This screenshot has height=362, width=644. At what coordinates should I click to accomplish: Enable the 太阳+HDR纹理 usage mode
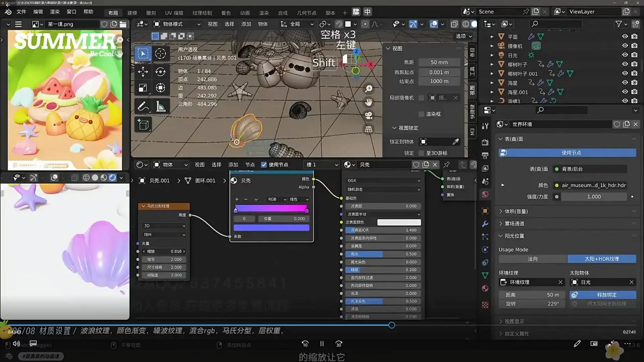601,259
